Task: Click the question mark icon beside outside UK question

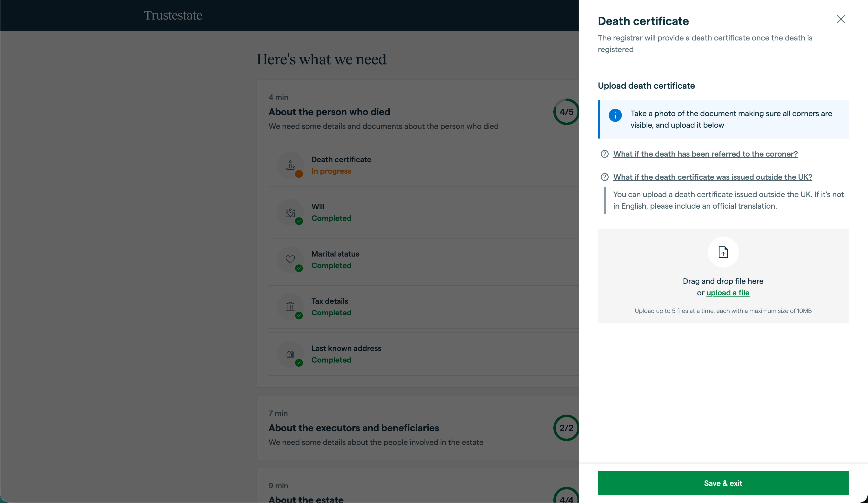Action: tap(604, 177)
